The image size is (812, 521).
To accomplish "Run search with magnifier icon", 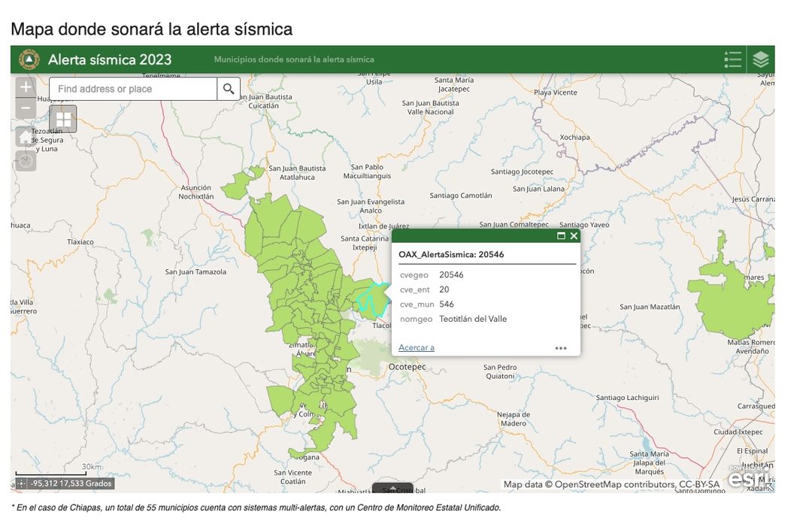I will [229, 89].
